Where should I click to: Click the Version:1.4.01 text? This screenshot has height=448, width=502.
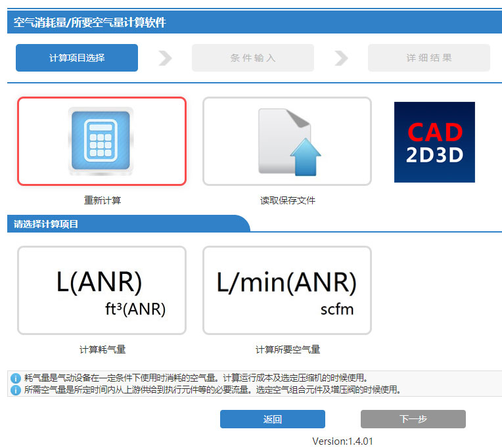(x=342, y=441)
